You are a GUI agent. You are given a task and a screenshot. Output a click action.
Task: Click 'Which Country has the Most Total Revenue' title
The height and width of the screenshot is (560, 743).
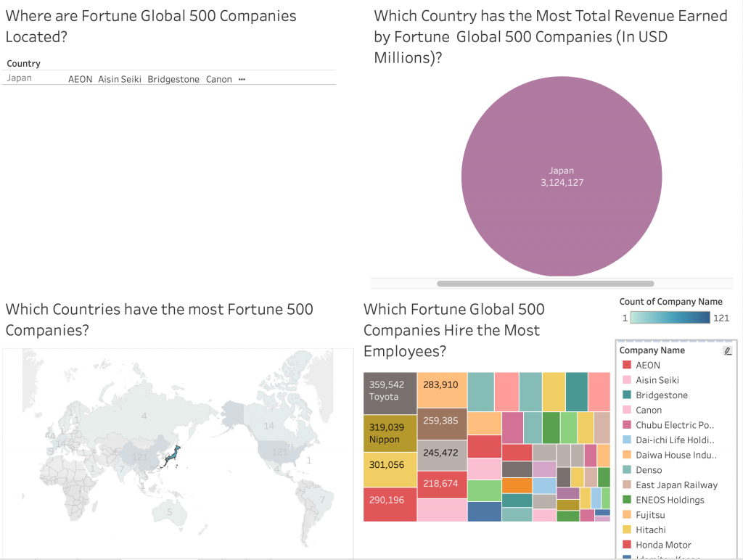pos(550,36)
